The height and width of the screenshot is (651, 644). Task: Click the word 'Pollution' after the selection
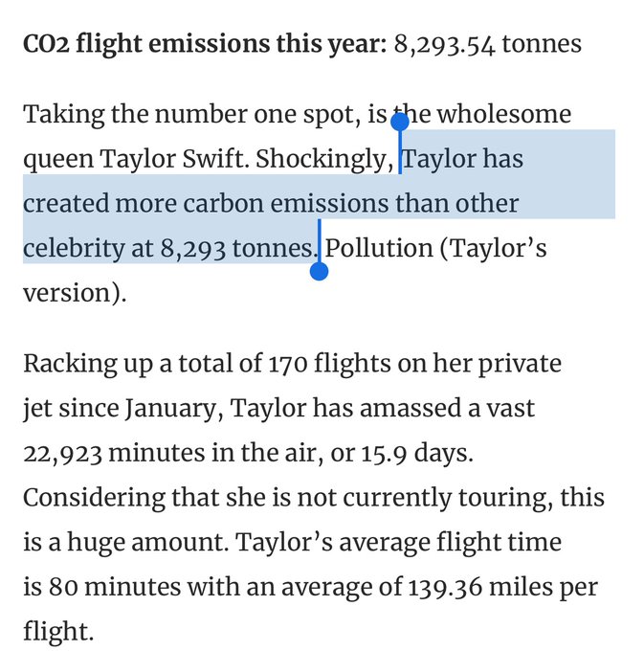[378, 248]
